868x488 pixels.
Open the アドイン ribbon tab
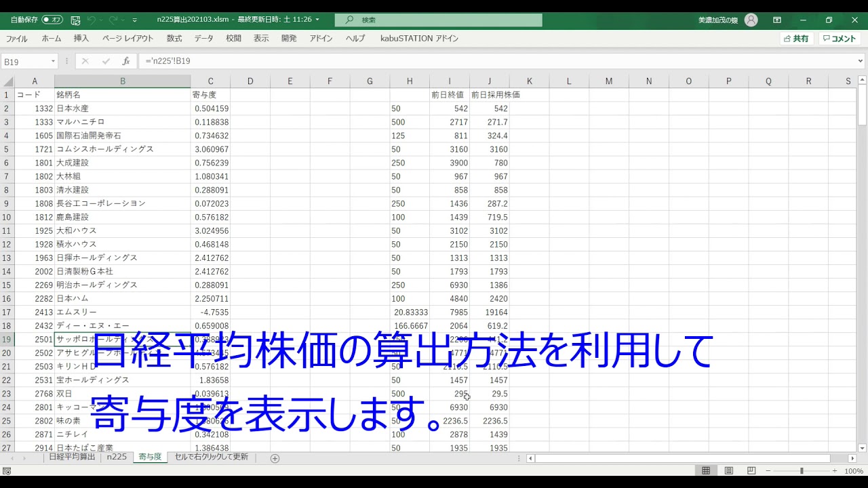pyautogui.click(x=321, y=39)
